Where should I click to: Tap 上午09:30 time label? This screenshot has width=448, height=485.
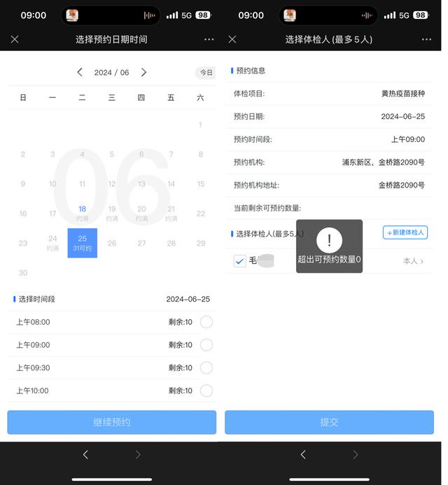pyautogui.click(x=33, y=367)
